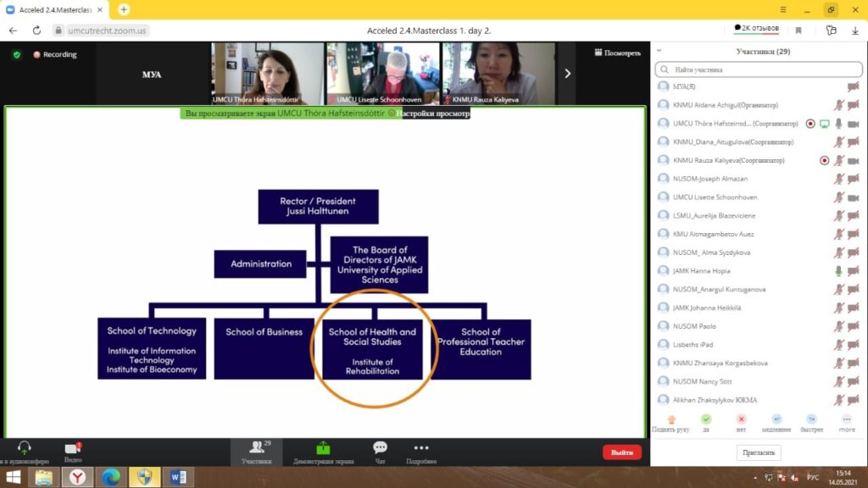Toggle microphone for KNMU Aidana Azhigul
Image resolution: width=868 pixels, height=488 pixels.
pos(838,105)
